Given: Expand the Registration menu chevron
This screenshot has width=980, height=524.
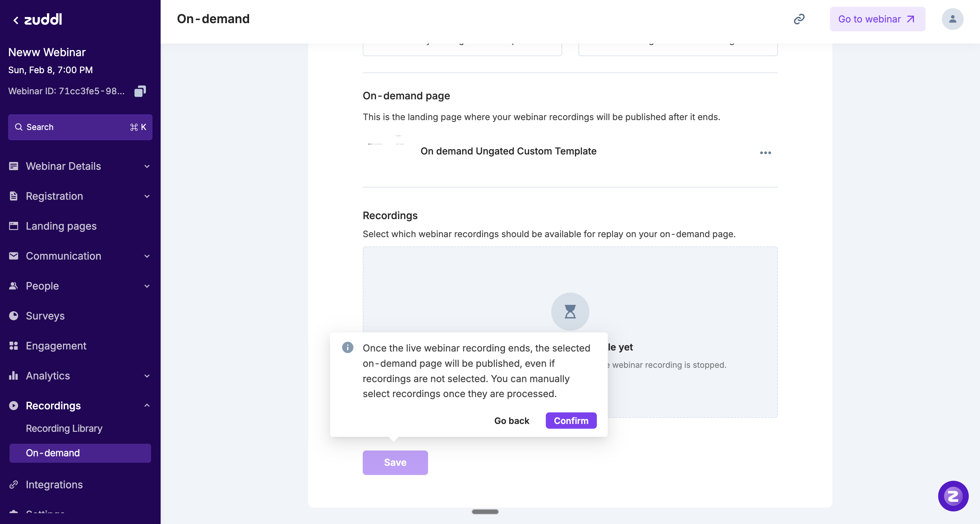Looking at the screenshot, I should (147, 196).
